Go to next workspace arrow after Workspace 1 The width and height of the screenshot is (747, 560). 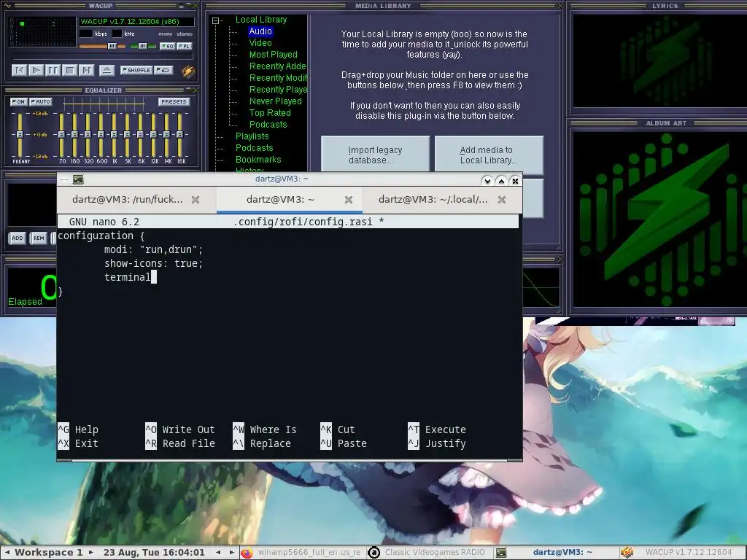click(91, 553)
